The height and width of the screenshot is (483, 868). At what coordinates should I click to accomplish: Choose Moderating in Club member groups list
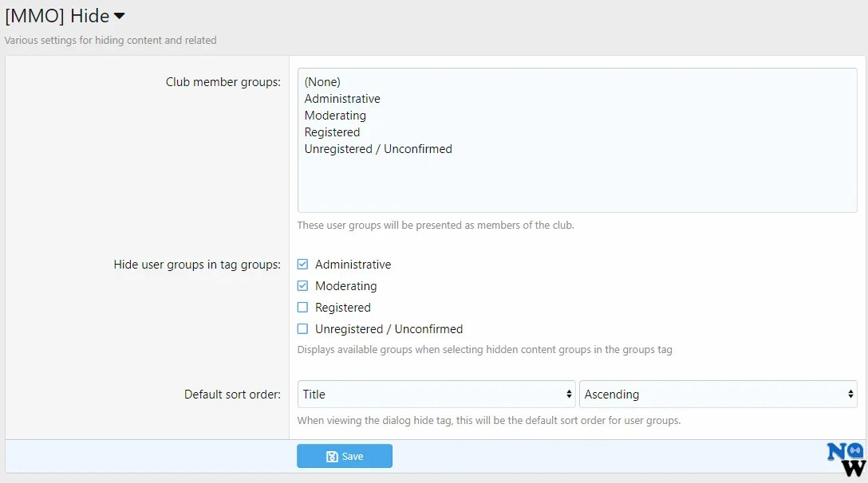[x=335, y=116]
